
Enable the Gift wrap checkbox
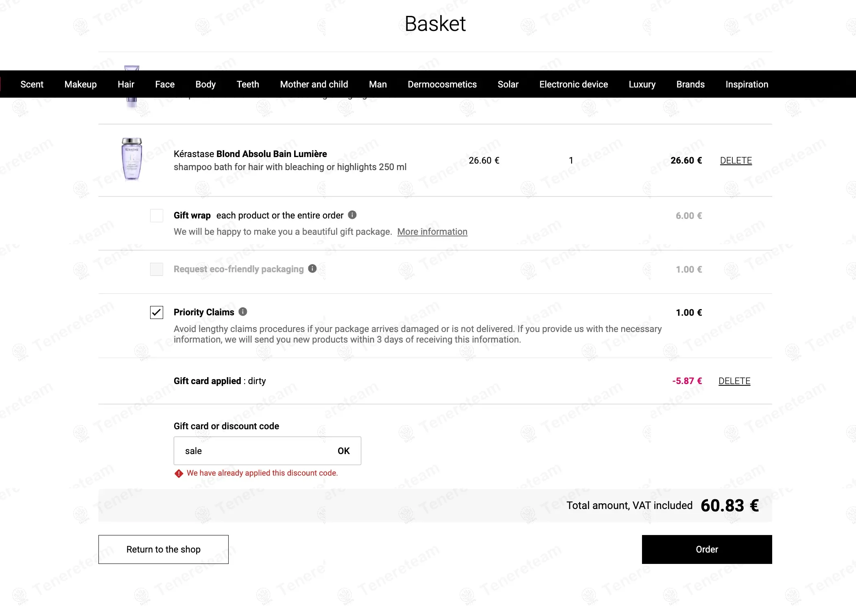click(157, 216)
